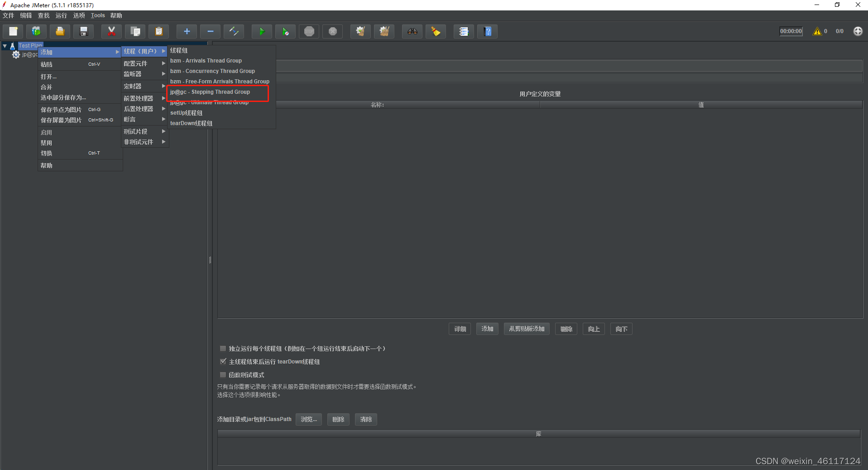The image size is (868, 470).
Task: Select jp@gc - Stepping Thread Group
Action: pos(221,92)
